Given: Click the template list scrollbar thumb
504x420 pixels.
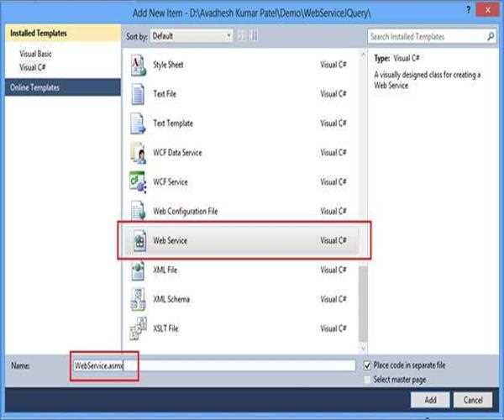Looking at the screenshot, I should click(363, 304).
